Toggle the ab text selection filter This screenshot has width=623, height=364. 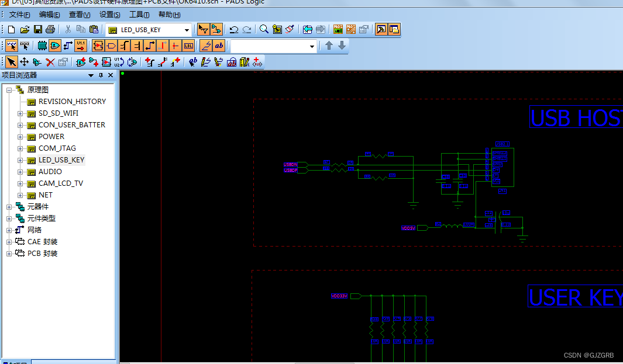pos(219,46)
